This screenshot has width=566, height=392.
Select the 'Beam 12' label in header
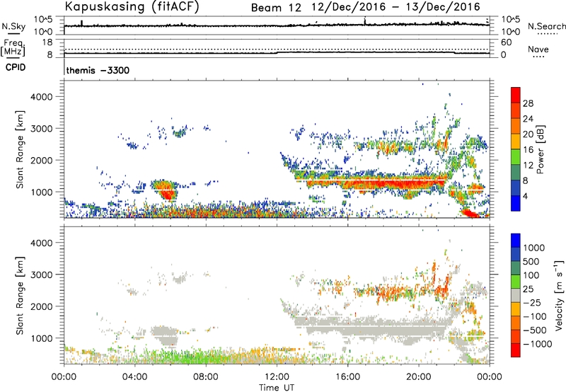(276, 8)
